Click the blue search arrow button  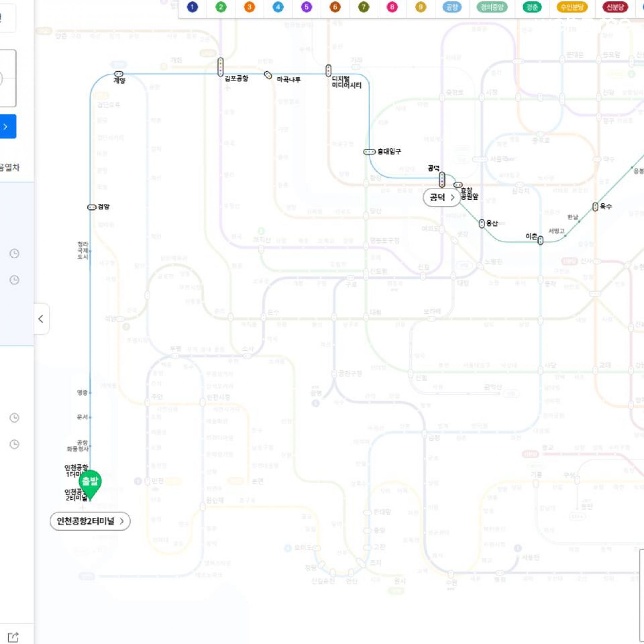(x=7, y=126)
